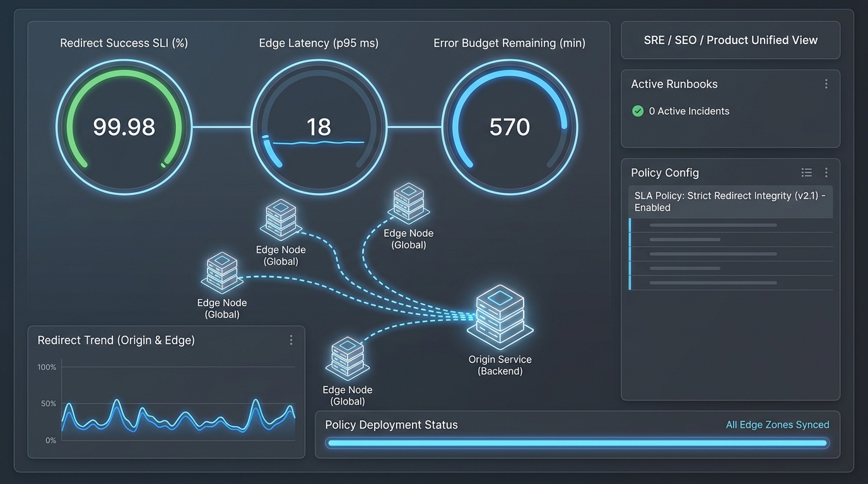The width and height of the screenshot is (868, 484).
Task: Select the Edge Node icon directly below the latency gauge
Action: (281, 220)
